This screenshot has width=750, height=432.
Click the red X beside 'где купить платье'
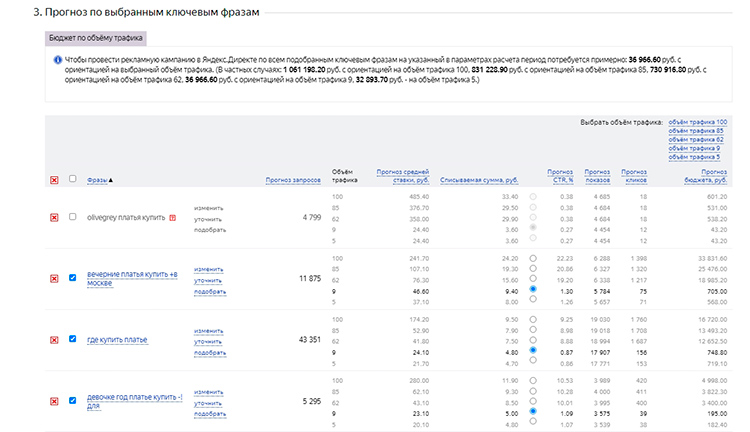54,340
